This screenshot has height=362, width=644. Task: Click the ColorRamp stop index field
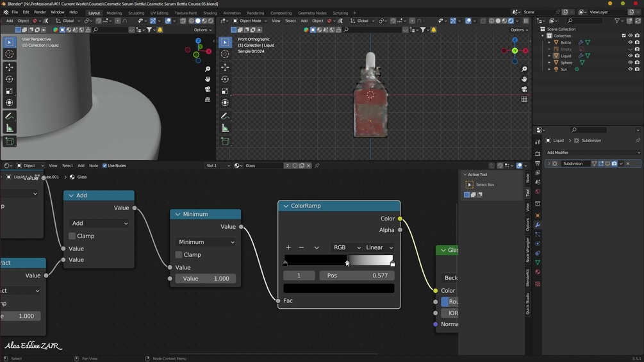[x=299, y=276]
